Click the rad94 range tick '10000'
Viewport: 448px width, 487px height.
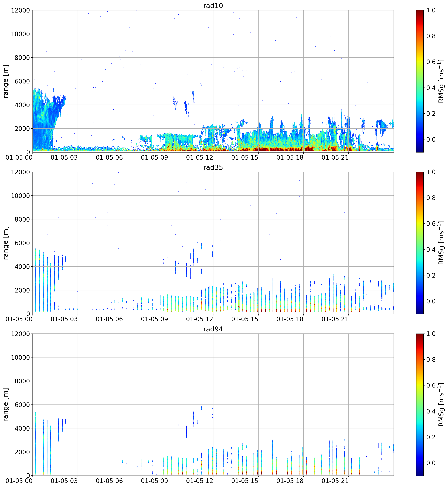[x=20, y=358]
